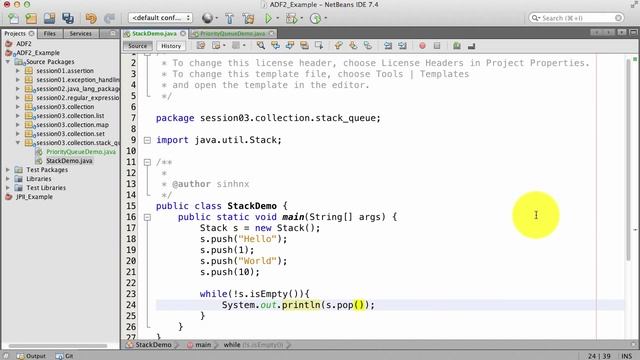Run the project with green play icon
640x360 pixels.
coord(268,18)
